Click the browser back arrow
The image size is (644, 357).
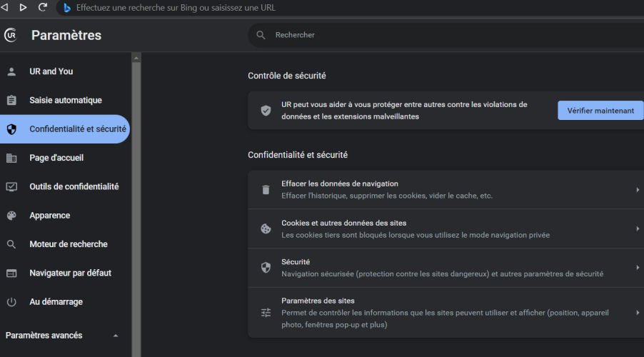[4, 7]
